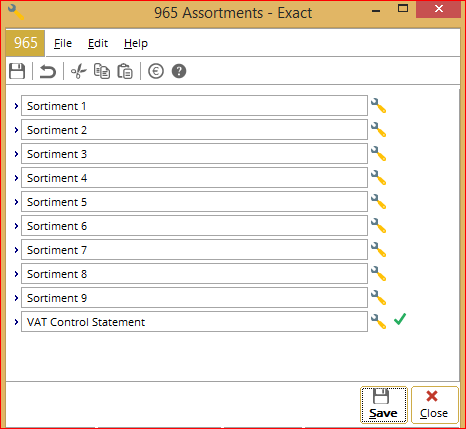The image size is (466, 429).
Task: Click the Save button at the bottom
Action: click(384, 405)
